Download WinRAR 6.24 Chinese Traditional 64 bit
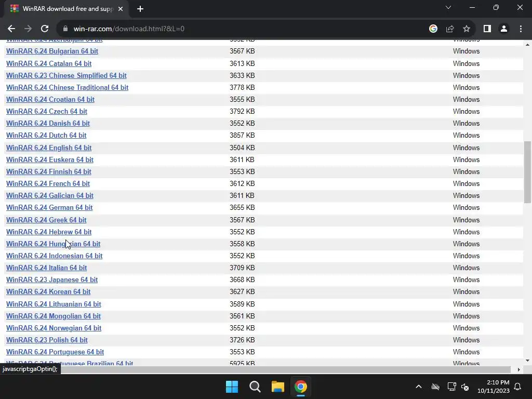532x399 pixels. (x=67, y=87)
